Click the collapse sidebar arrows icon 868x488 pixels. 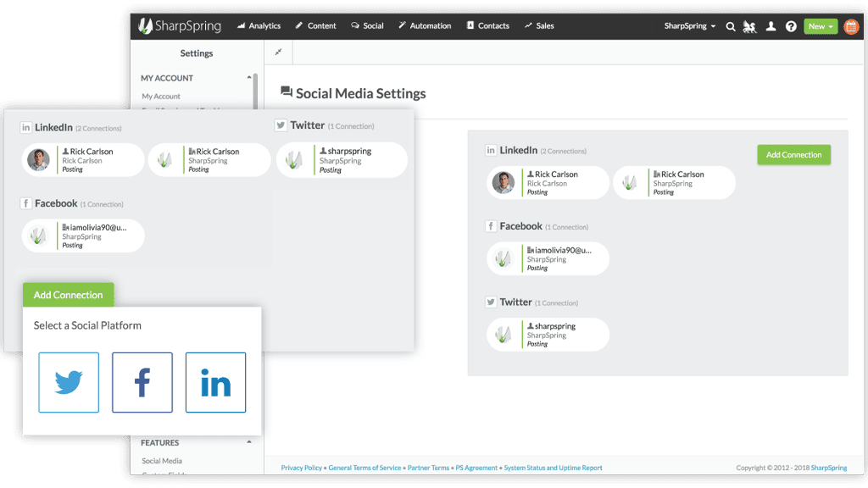pyautogui.click(x=278, y=52)
